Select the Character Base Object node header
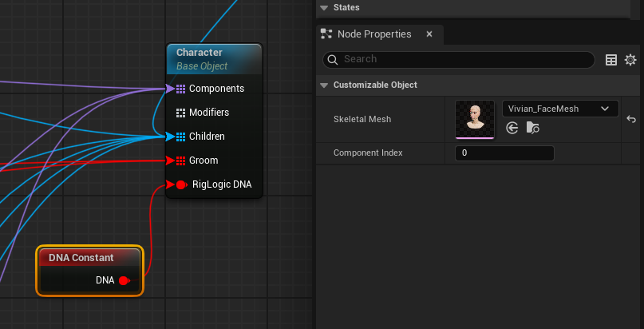The width and height of the screenshot is (644, 329). click(214, 59)
